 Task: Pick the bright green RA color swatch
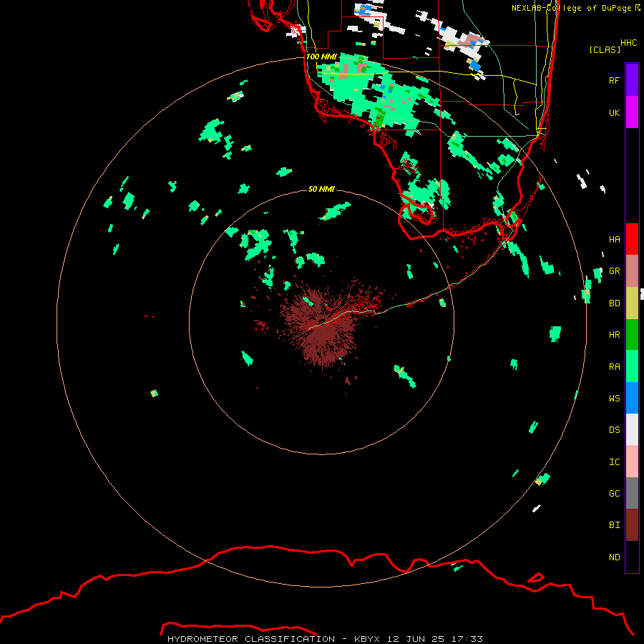point(632,366)
